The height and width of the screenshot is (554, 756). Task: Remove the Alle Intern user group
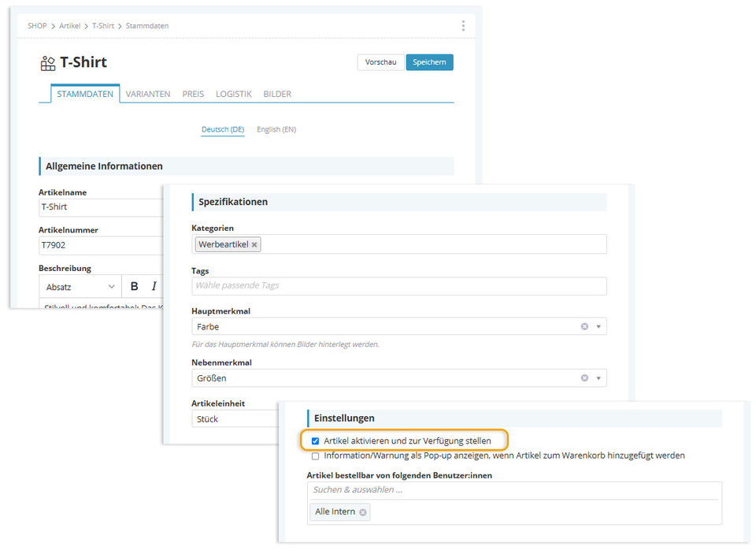coord(362,512)
